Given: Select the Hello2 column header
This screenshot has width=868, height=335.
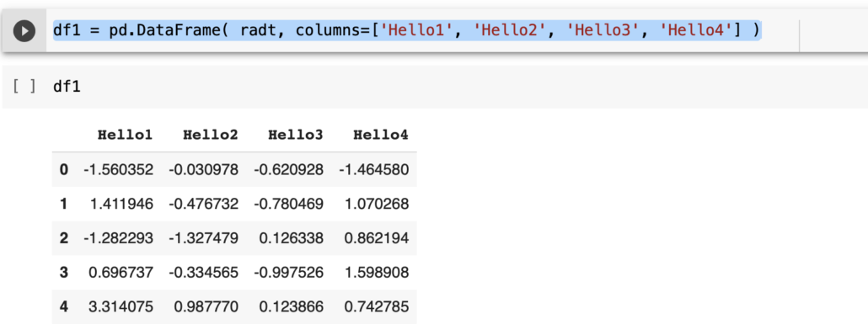Looking at the screenshot, I should [211, 135].
